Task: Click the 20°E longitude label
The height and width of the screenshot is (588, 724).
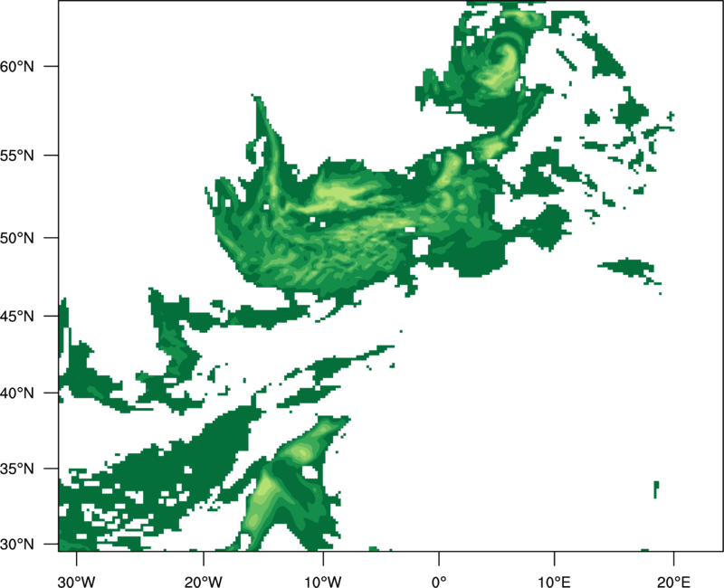Action: tap(673, 582)
